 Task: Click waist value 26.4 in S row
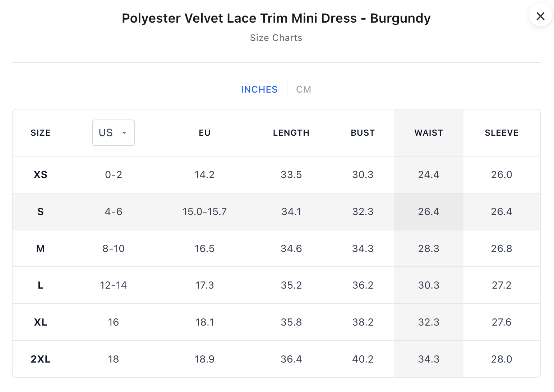pyautogui.click(x=428, y=212)
